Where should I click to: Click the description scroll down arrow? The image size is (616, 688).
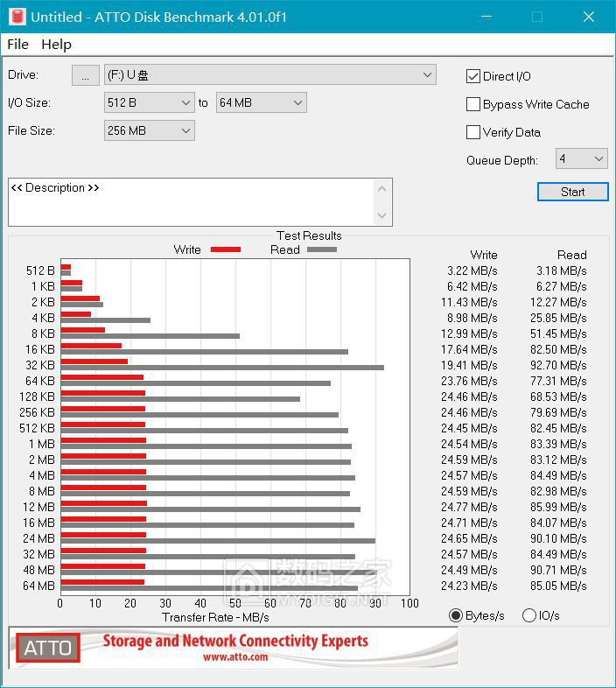[x=382, y=215]
